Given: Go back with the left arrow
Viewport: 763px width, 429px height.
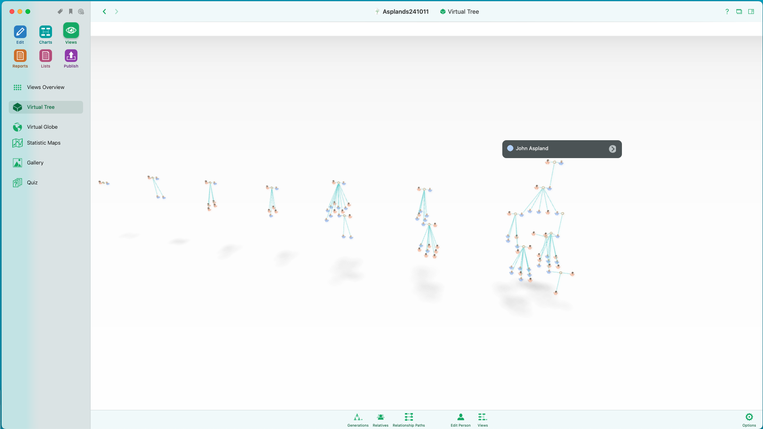Looking at the screenshot, I should 104,11.
